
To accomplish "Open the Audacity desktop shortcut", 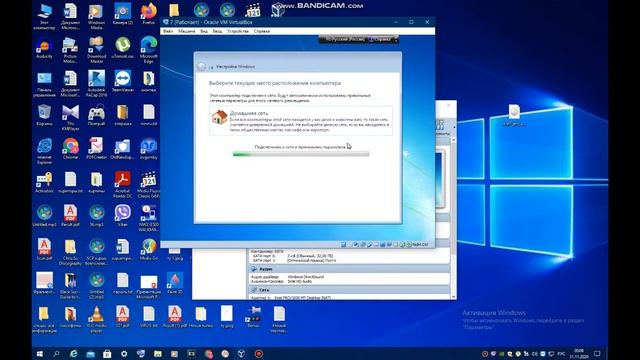I will point(44,48).
